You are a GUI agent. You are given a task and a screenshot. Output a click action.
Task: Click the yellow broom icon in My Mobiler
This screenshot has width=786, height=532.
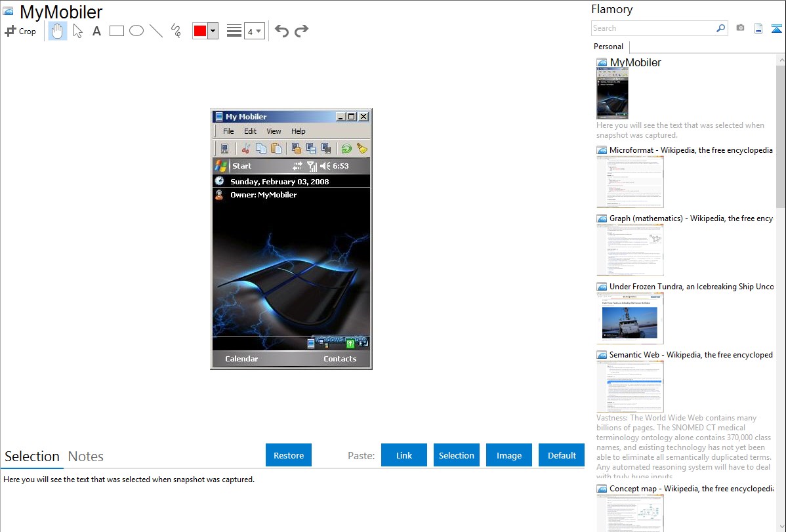(362, 148)
